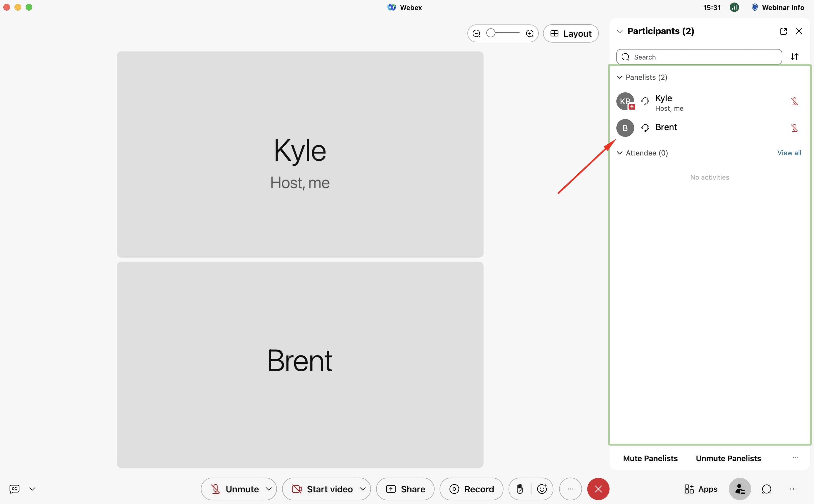Collapse the Attendee (0) section
This screenshot has width=814, height=504.
pos(619,153)
